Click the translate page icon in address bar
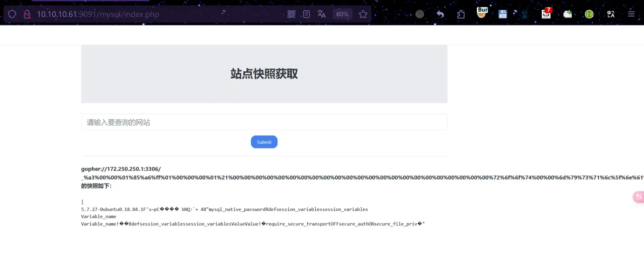Image resolution: width=644 pixels, height=257 pixels. tap(321, 14)
